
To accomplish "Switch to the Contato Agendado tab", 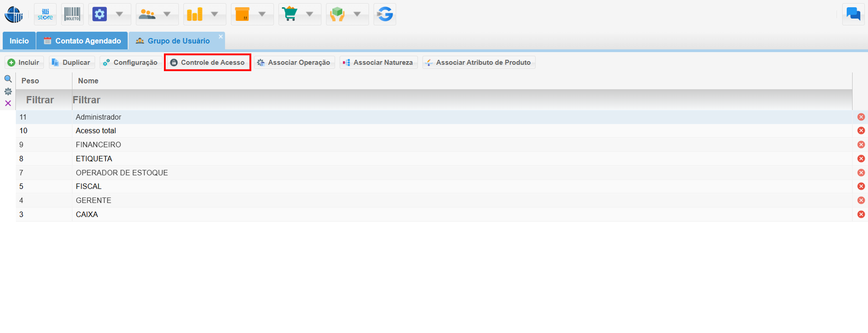I will [x=82, y=41].
